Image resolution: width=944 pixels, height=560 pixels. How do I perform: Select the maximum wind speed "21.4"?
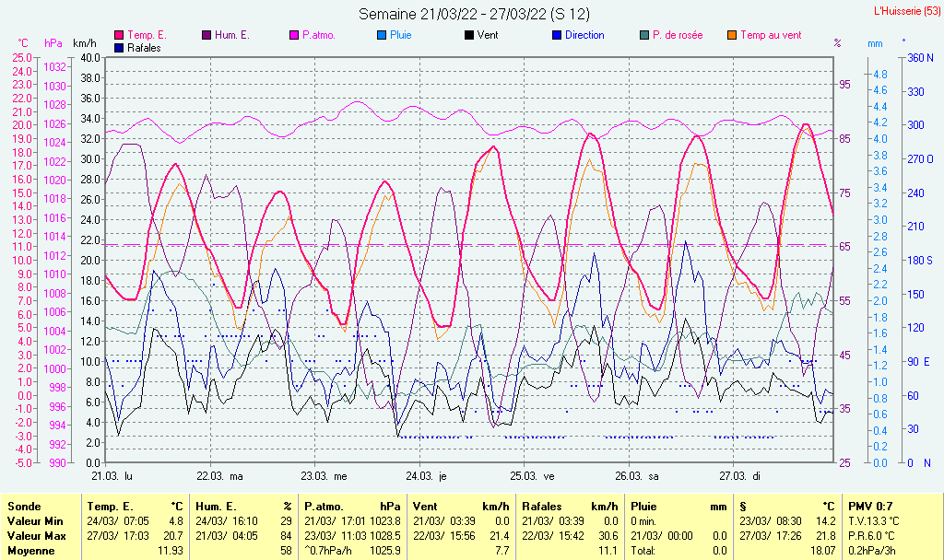point(500,536)
